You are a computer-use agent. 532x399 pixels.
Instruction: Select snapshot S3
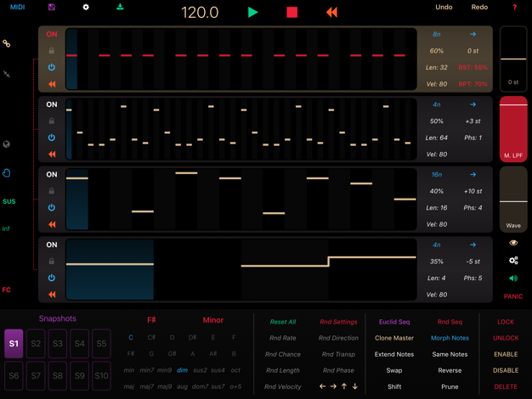(58, 344)
